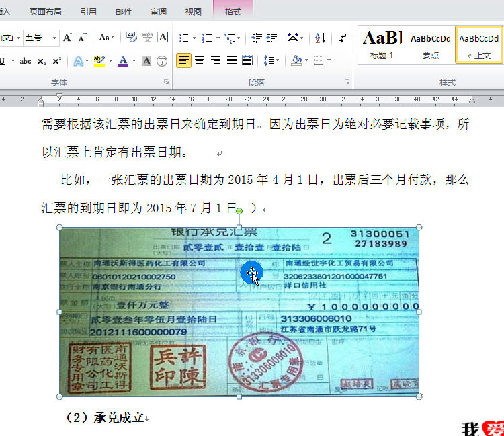Click the heading （2）承兑成立
The image size is (504, 436).
[x=106, y=418]
